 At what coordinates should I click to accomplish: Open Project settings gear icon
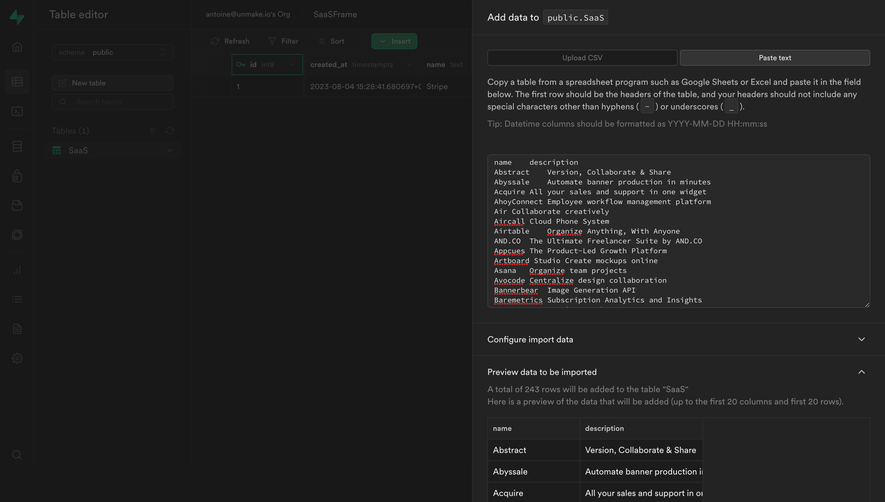pyautogui.click(x=17, y=358)
